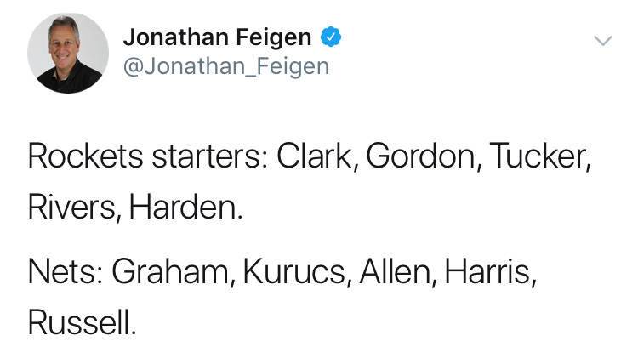Click Jonathan Feigen's profile photo
Viewport: 638px width, 364px height.
click(68, 53)
